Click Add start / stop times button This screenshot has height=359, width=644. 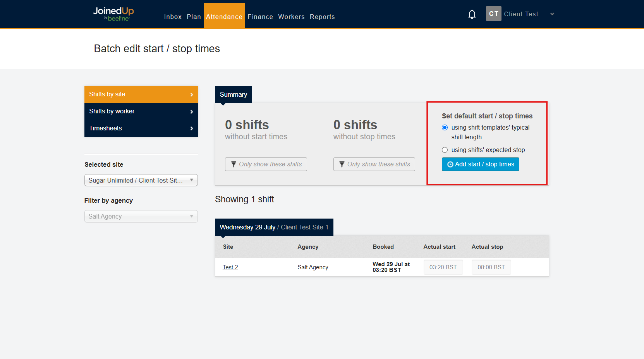click(481, 164)
